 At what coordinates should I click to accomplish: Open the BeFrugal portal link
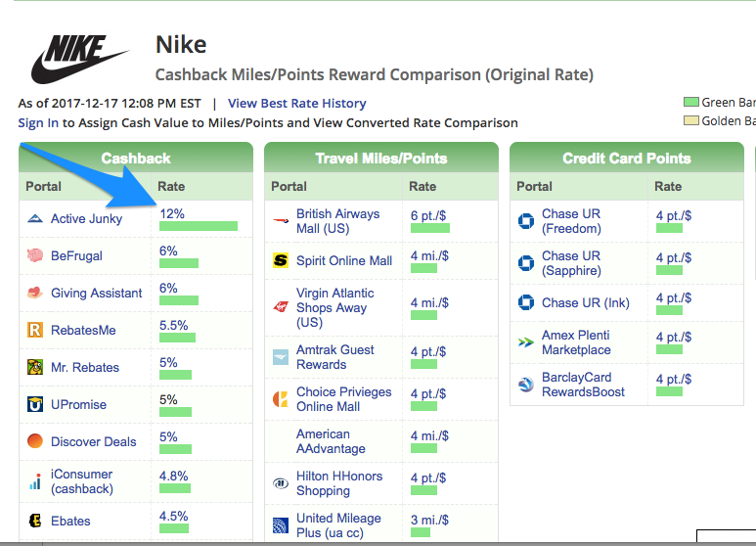(76, 255)
